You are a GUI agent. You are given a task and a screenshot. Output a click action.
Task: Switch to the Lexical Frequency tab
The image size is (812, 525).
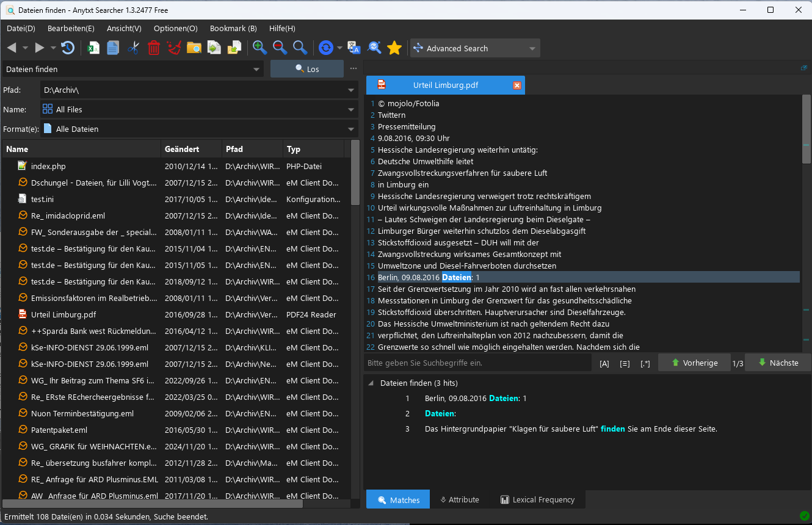tap(537, 499)
